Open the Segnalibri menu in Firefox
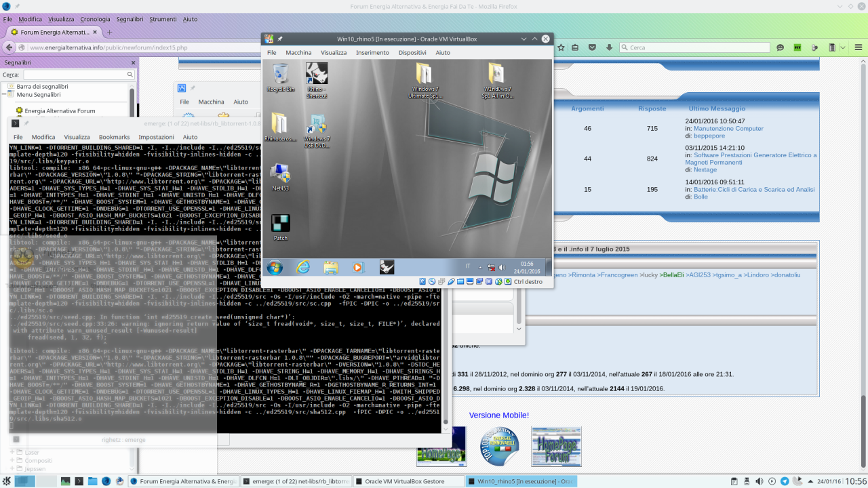The width and height of the screenshot is (868, 488). click(129, 19)
